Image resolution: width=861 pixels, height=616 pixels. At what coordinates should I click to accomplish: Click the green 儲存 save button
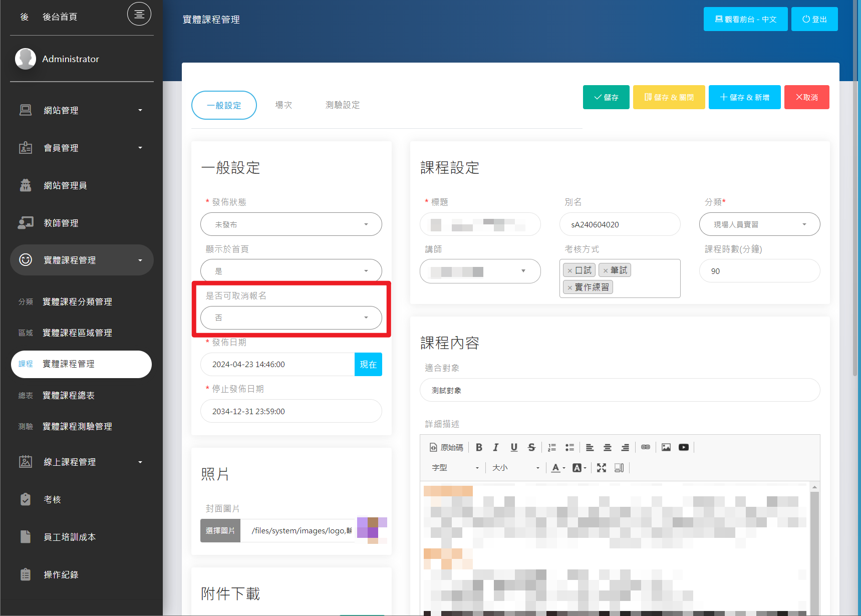click(606, 97)
